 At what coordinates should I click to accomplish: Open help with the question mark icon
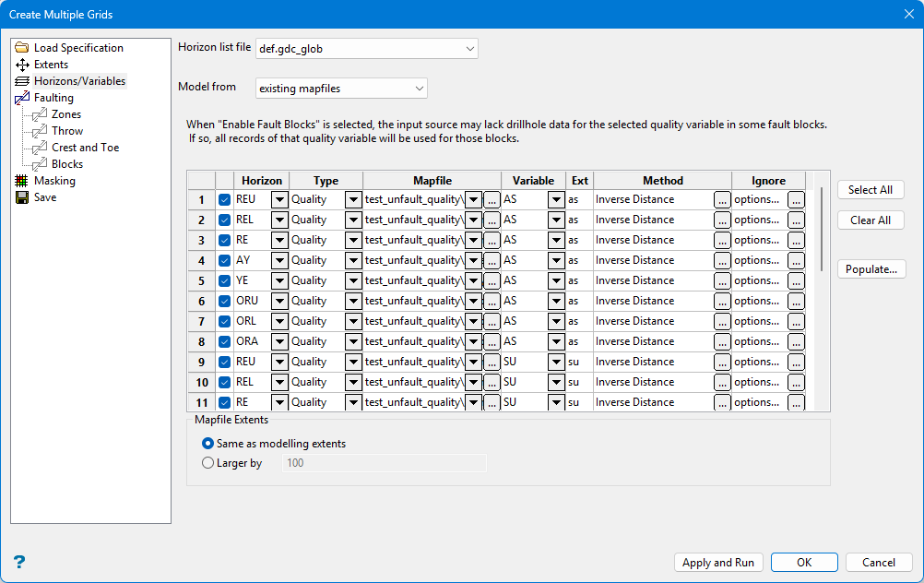[19, 562]
